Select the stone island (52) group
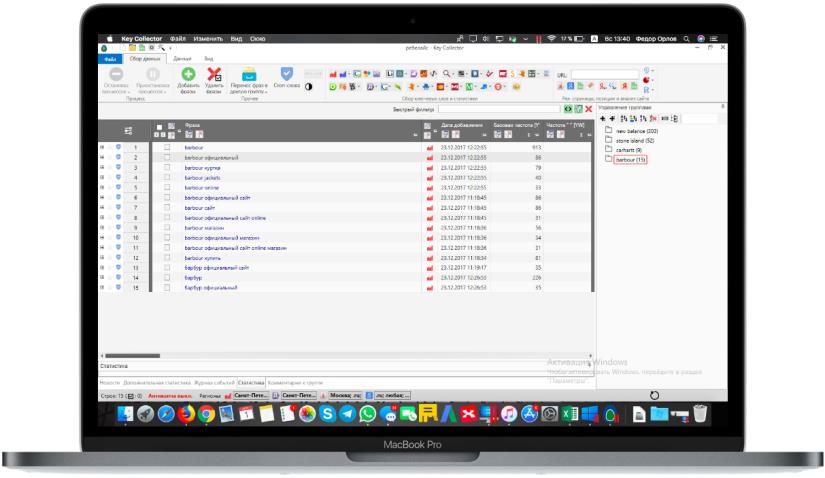This screenshot has height=478, width=825. pos(635,141)
